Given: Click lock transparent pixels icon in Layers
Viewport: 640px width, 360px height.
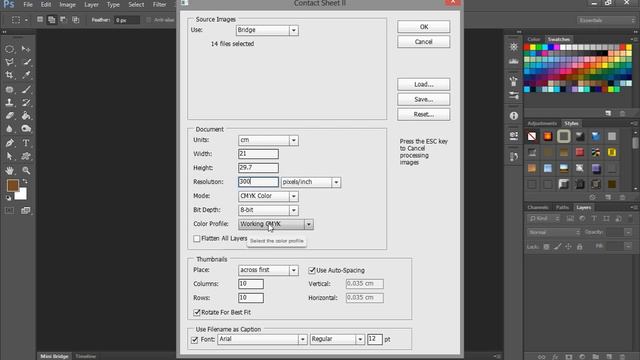Looking at the screenshot, I should (x=547, y=247).
